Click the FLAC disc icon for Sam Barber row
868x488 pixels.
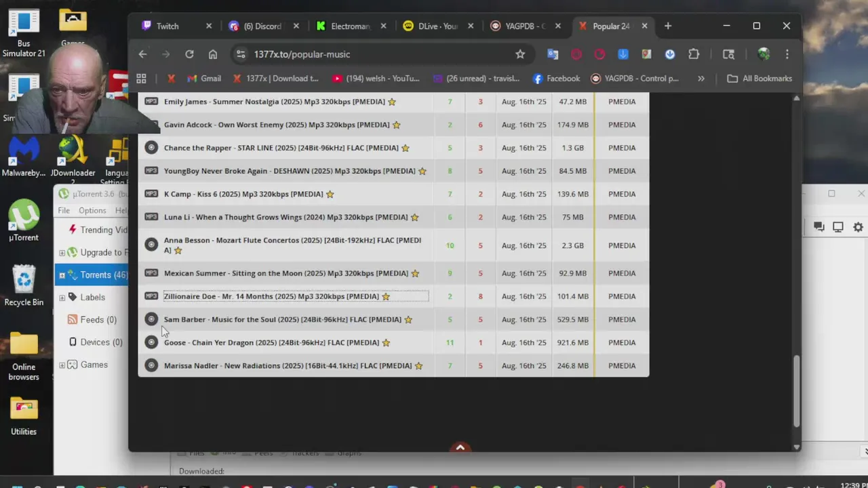tap(151, 319)
